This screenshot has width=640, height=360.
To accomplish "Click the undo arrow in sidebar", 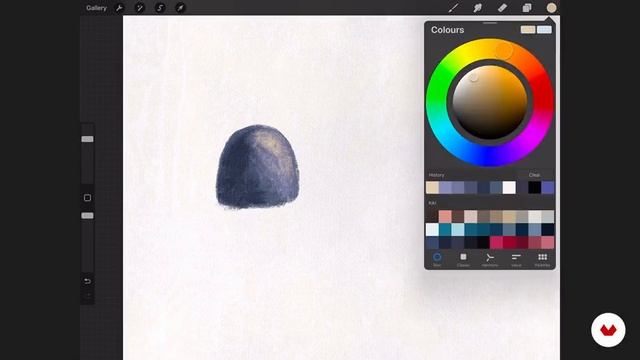I will pyautogui.click(x=87, y=281).
